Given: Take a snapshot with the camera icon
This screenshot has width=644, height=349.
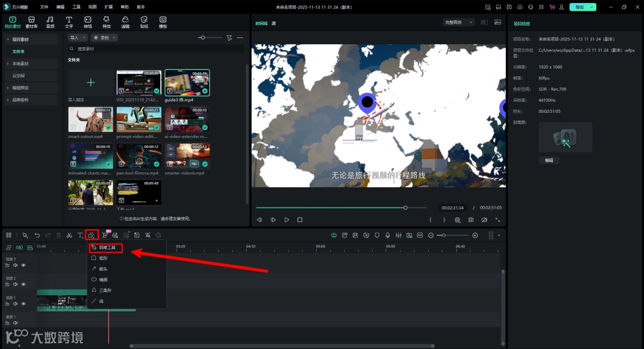Looking at the screenshot, I should point(471,220).
